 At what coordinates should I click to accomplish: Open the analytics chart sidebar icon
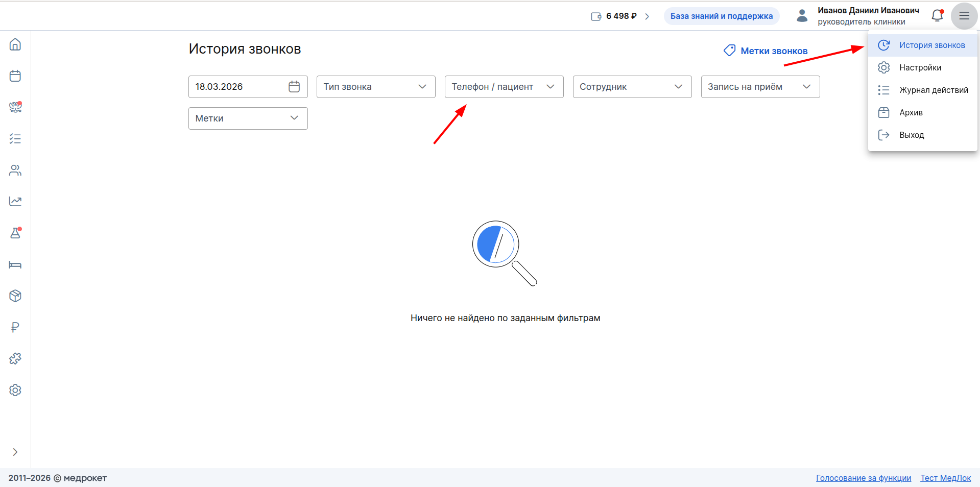(15, 202)
